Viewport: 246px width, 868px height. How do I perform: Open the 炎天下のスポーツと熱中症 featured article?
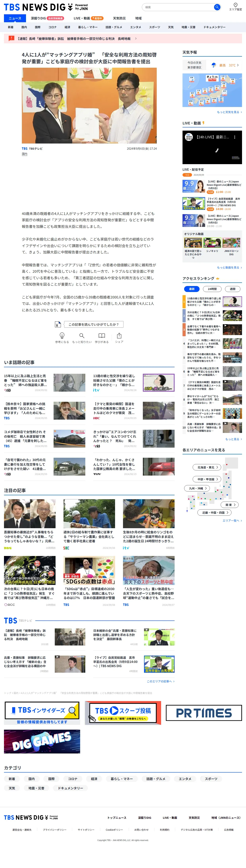(x=149, y=581)
